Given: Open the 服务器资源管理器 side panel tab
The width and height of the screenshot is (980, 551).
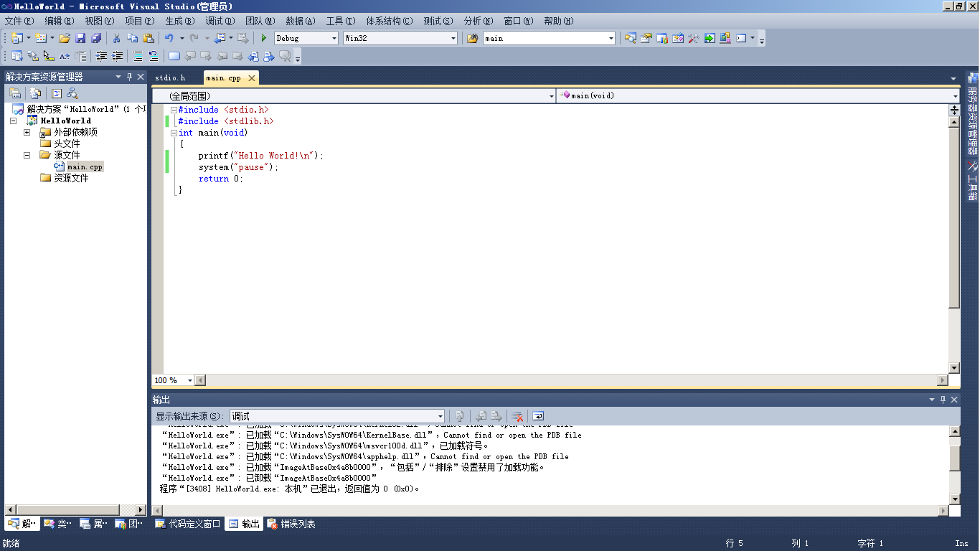Looking at the screenshot, I should click(972, 114).
